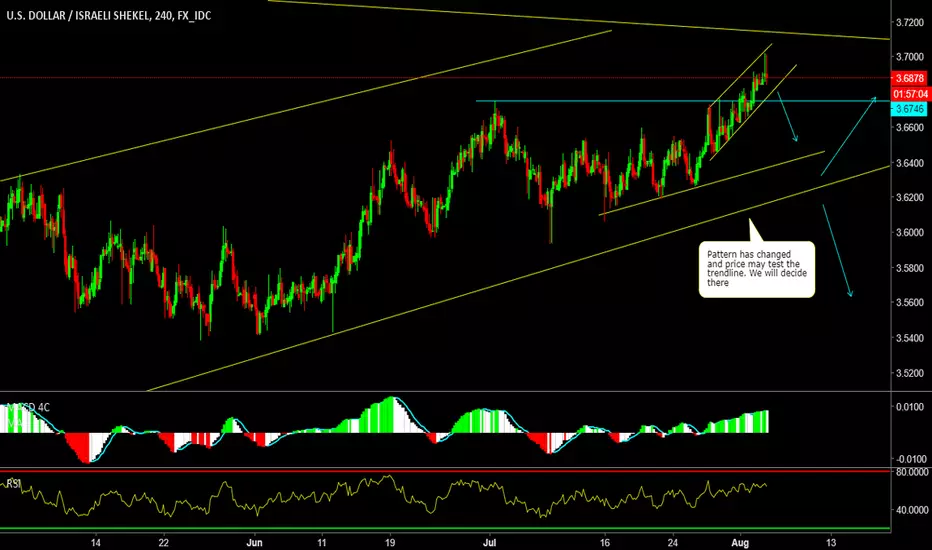Image resolution: width=932 pixels, height=550 pixels.
Task: Select the pattern has changed annotation callout
Action: [757, 269]
